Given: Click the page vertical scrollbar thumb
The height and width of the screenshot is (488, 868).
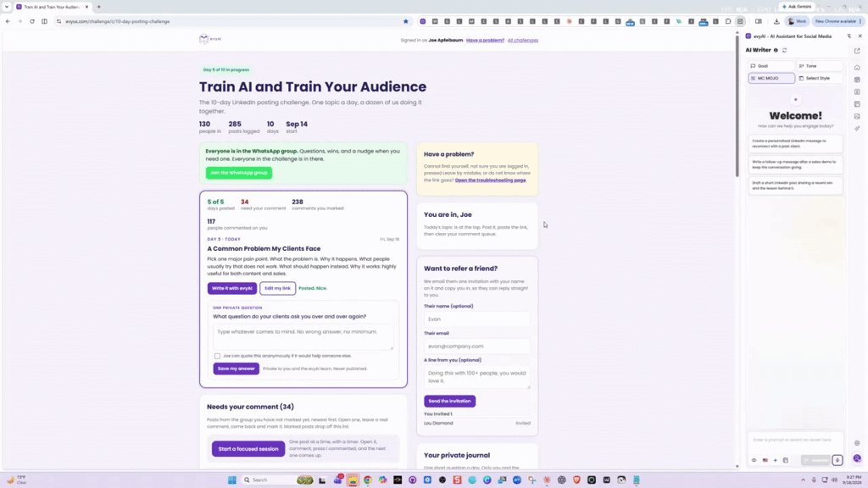Looking at the screenshot, I should pos(737,105).
